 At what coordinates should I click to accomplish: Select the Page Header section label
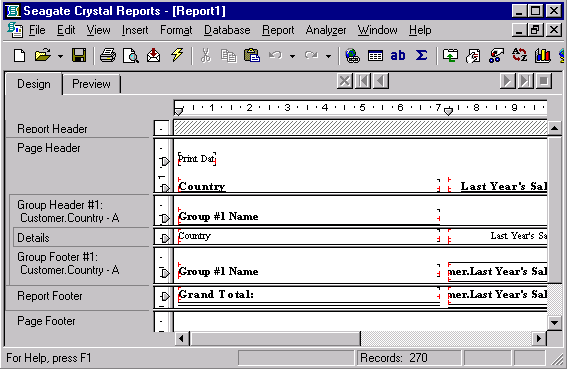click(x=49, y=148)
